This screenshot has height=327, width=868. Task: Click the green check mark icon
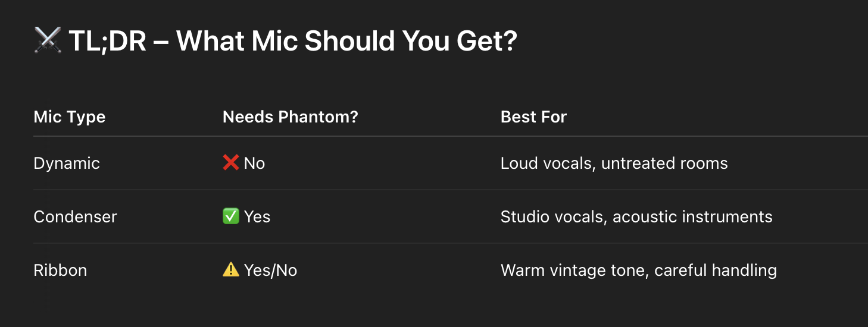tap(230, 216)
